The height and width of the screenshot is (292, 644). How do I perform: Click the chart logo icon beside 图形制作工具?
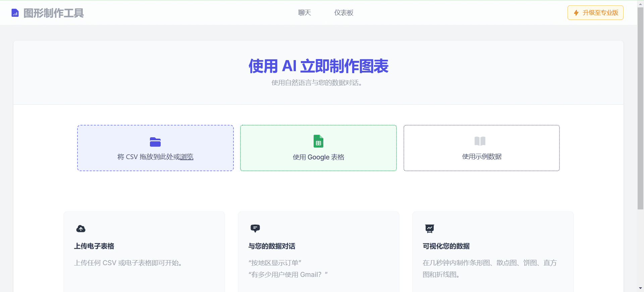click(x=15, y=13)
